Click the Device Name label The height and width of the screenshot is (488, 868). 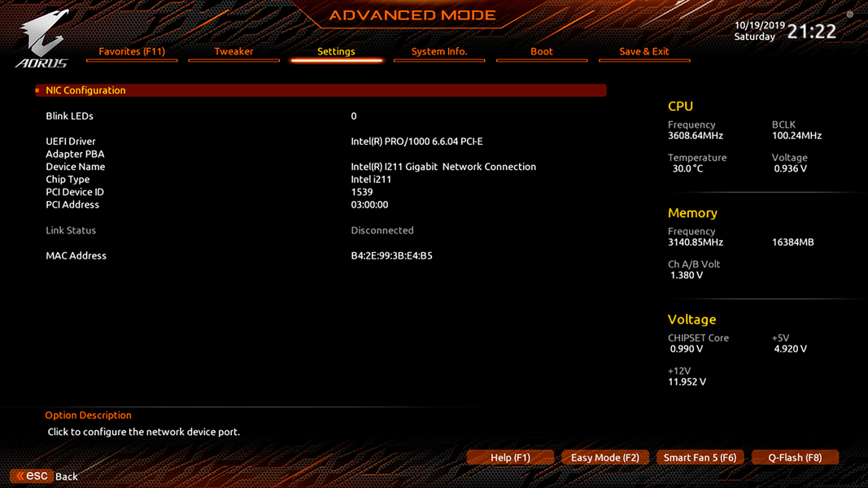(76, 167)
